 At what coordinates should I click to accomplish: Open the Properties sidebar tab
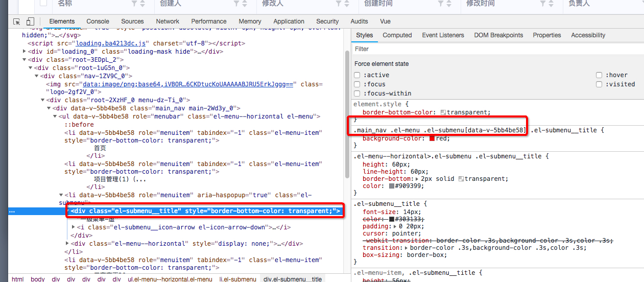[547, 35]
